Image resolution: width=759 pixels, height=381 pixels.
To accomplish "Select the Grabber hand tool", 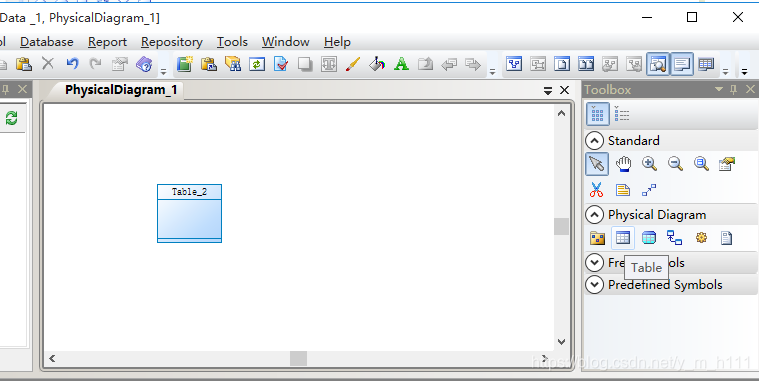I will click(623, 164).
